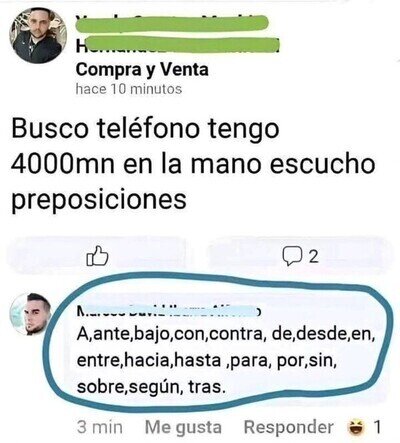This screenshot has height=443, width=400.
Task: Open the 'Compra y Venta' group link
Action: (x=142, y=70)
